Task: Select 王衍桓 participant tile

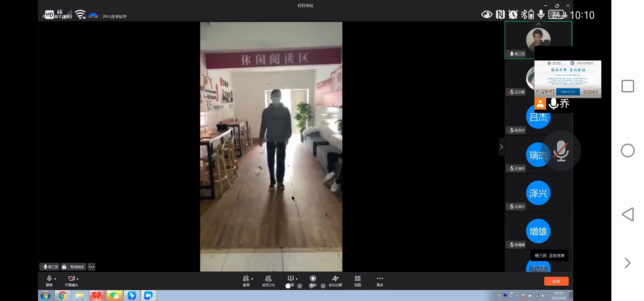Action: coord(519,79)
